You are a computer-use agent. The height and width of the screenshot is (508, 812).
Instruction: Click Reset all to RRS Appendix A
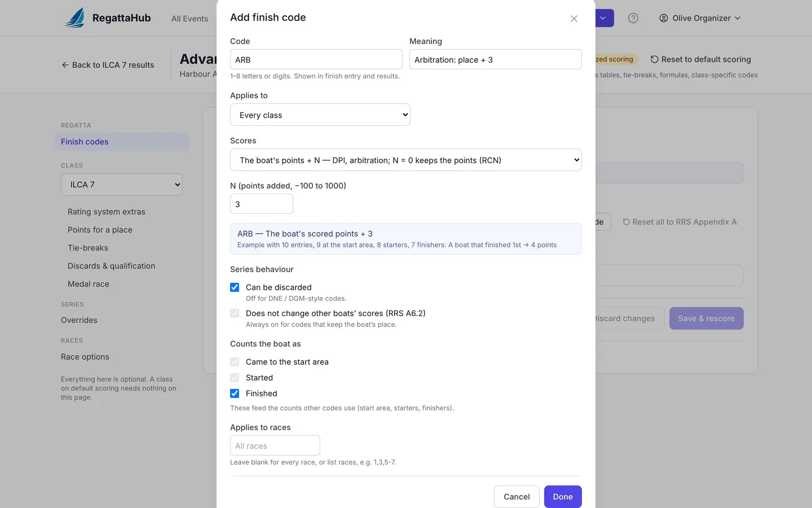coord(679,222)
